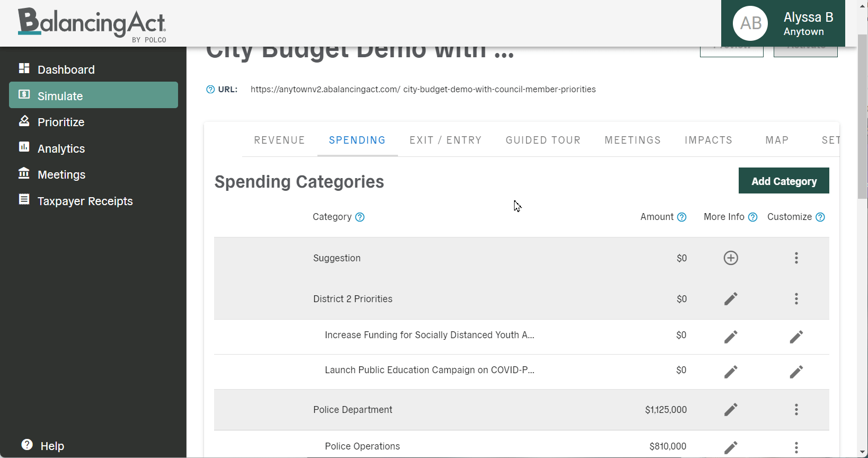The height and width of the screenshot is (458, 868).
Task: Open Help at the sidebar bottom
Action: tap(42, 446)
